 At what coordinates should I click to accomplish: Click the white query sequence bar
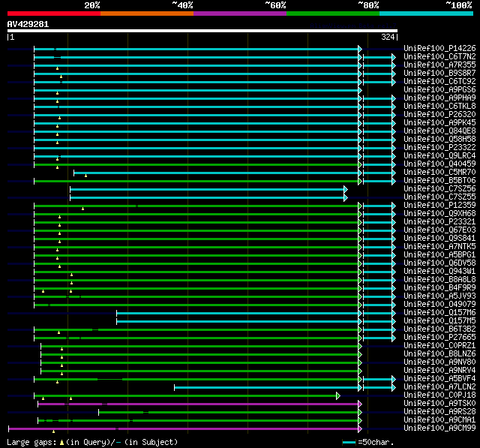202,32
